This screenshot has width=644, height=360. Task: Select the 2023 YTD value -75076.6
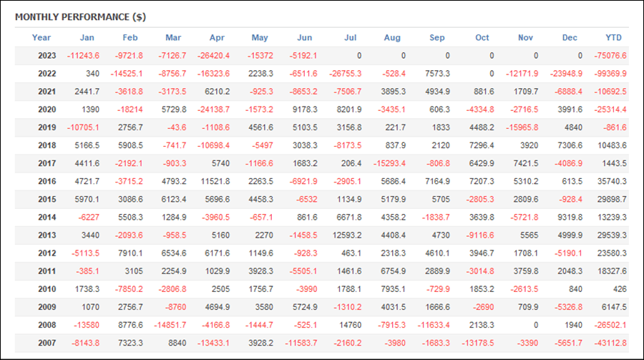coord(610,56)
